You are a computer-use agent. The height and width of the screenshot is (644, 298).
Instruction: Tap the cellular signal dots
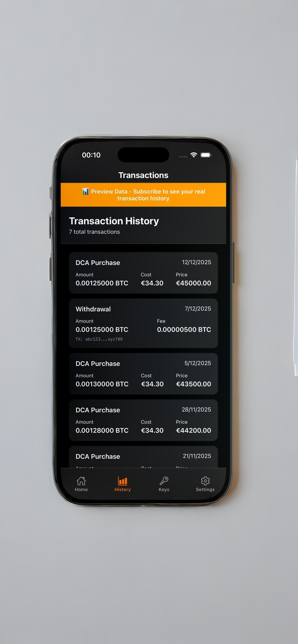coord(183,157)
